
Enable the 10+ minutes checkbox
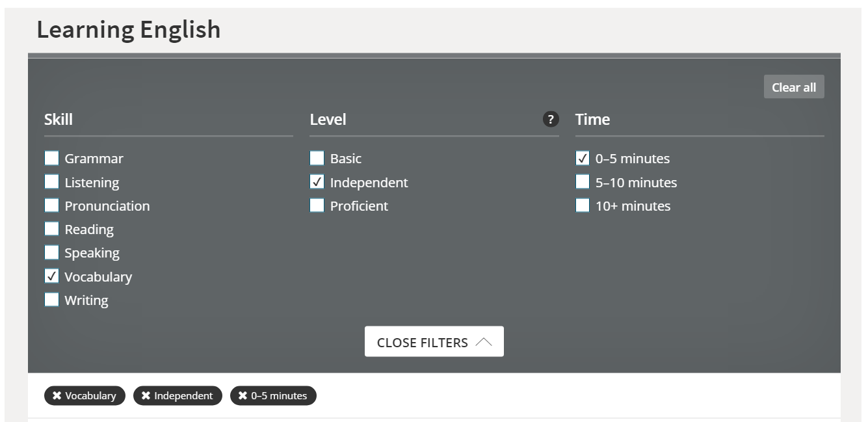[x=583, y=205]
